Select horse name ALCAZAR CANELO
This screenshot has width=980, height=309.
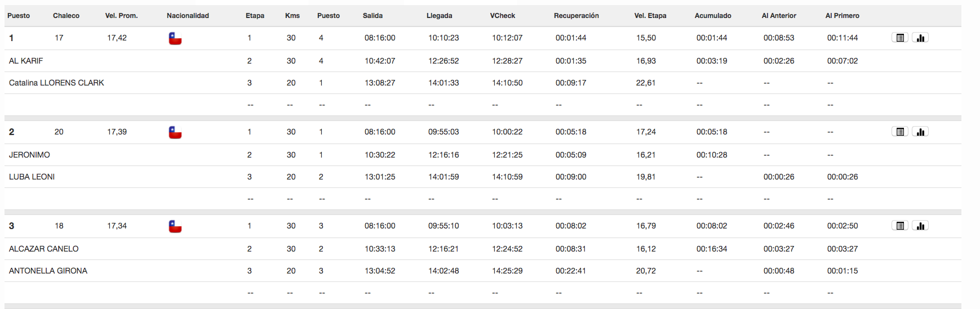43,249
